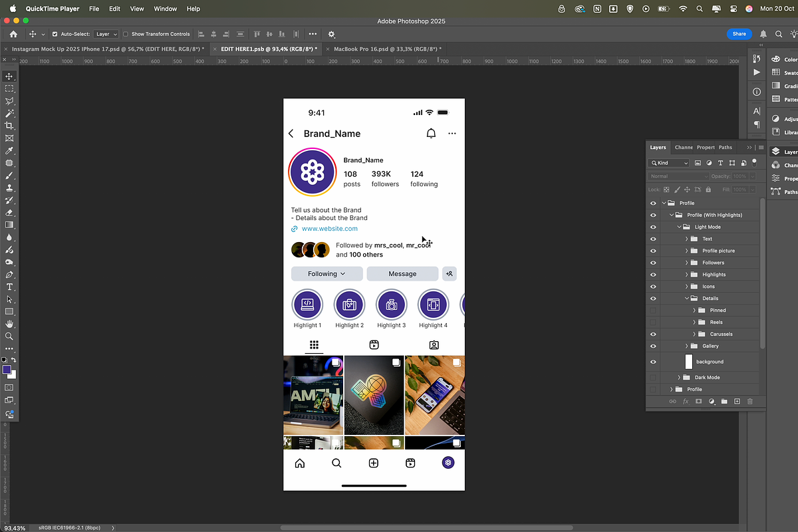Choose the Magic Wand tool
Image resolution: width=798 pixels, height=532 pixels.
(x=9, y=114)
